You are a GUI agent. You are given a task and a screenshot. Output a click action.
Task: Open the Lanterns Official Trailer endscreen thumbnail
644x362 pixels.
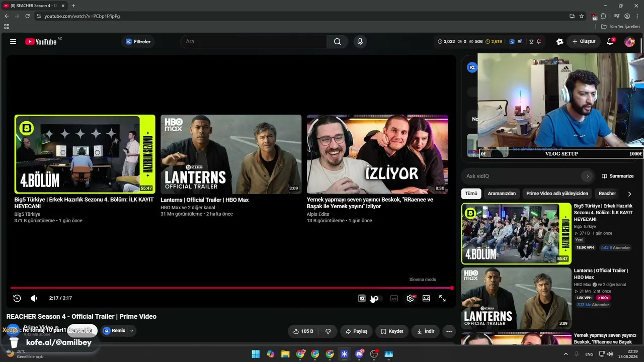[231, 154]
